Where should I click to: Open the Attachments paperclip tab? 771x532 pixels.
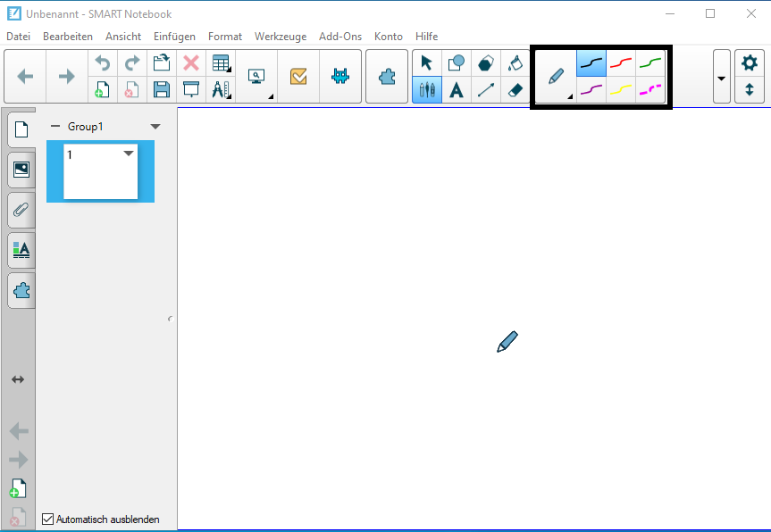tap(21, 210)
